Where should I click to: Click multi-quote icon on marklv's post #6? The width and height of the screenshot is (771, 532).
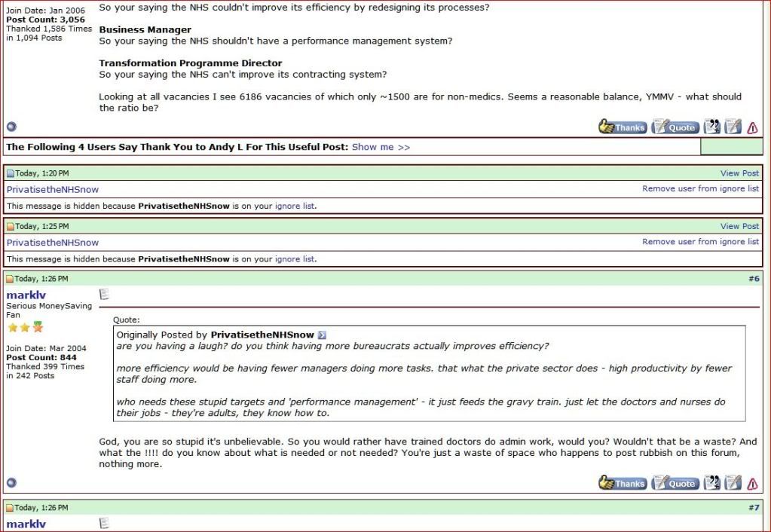(711, 483)
